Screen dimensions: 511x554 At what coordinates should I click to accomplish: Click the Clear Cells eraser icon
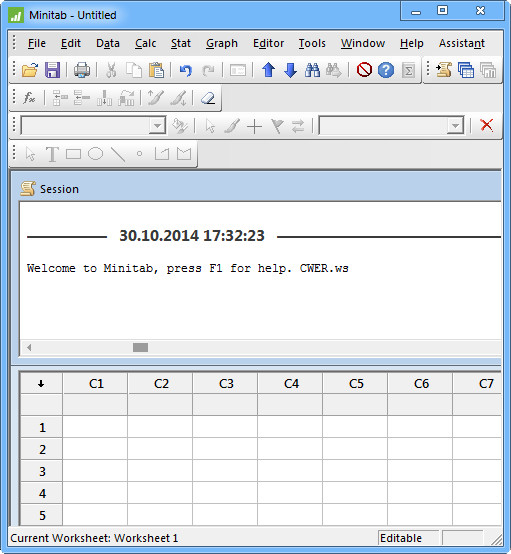(x=208, y=98)
